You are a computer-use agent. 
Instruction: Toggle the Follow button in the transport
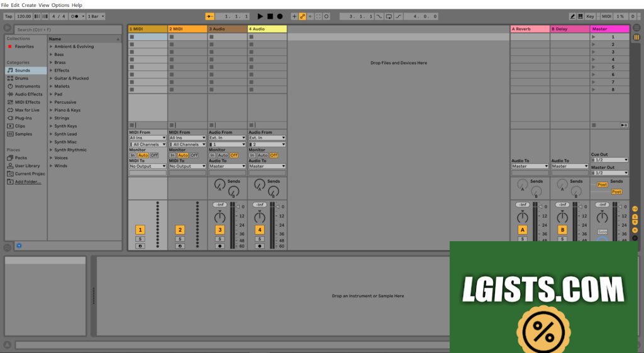(x=210, y=16)
